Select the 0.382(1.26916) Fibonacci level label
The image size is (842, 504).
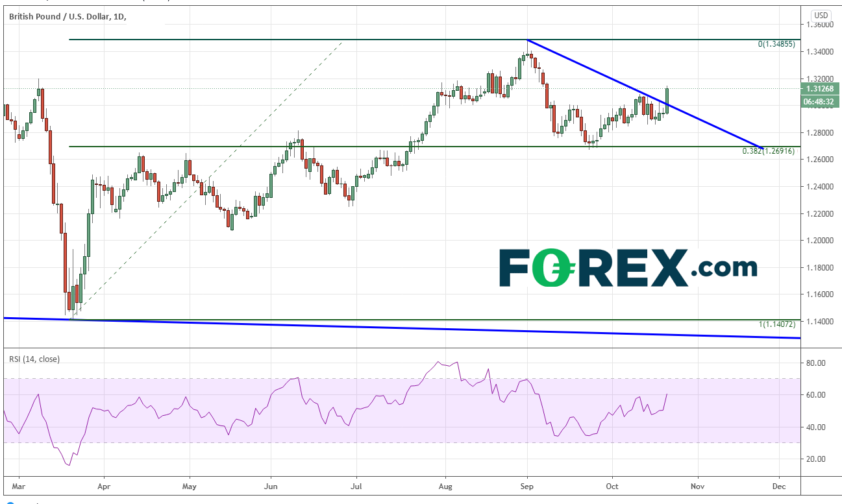point(771,151)
